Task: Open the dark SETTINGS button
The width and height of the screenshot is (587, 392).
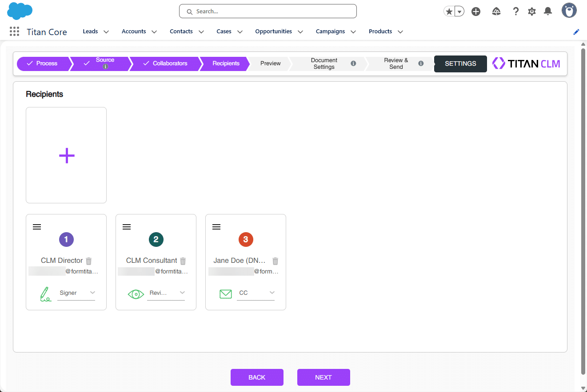Action: [460, 63]
